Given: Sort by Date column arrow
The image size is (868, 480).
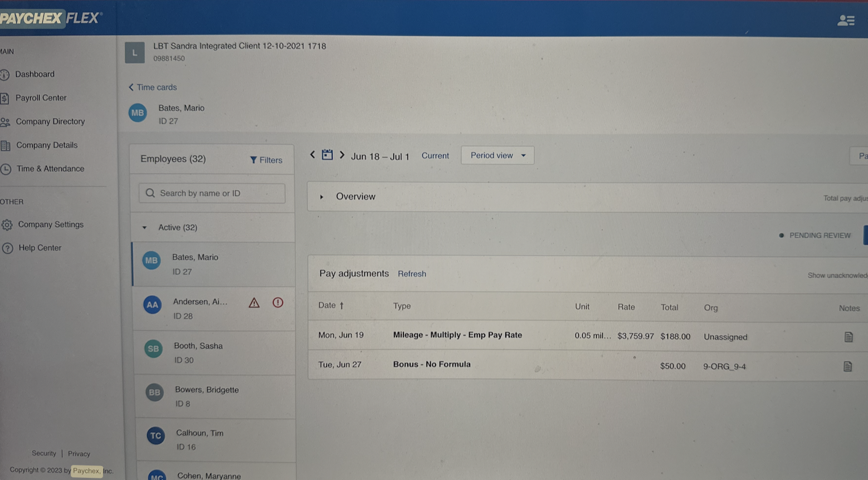Looking at the screenshot, I should pyautogui.click(x=342, y=306).
